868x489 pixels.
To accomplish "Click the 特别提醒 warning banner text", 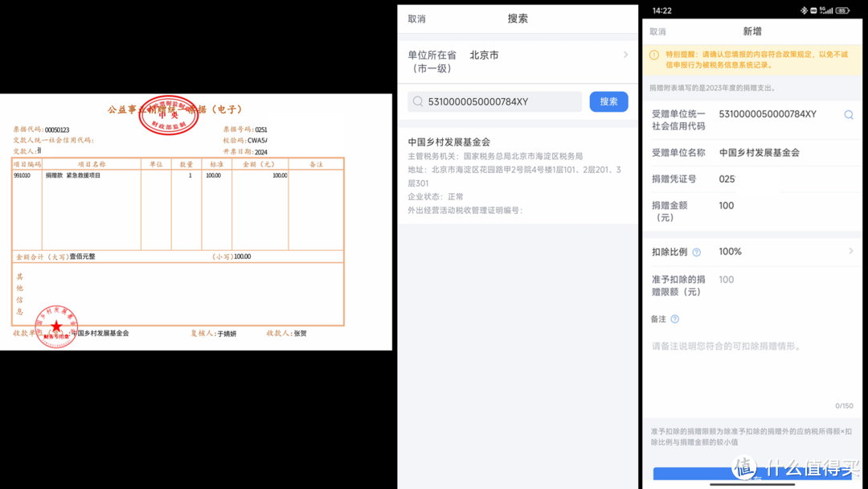I will click(x=756, y=60).
